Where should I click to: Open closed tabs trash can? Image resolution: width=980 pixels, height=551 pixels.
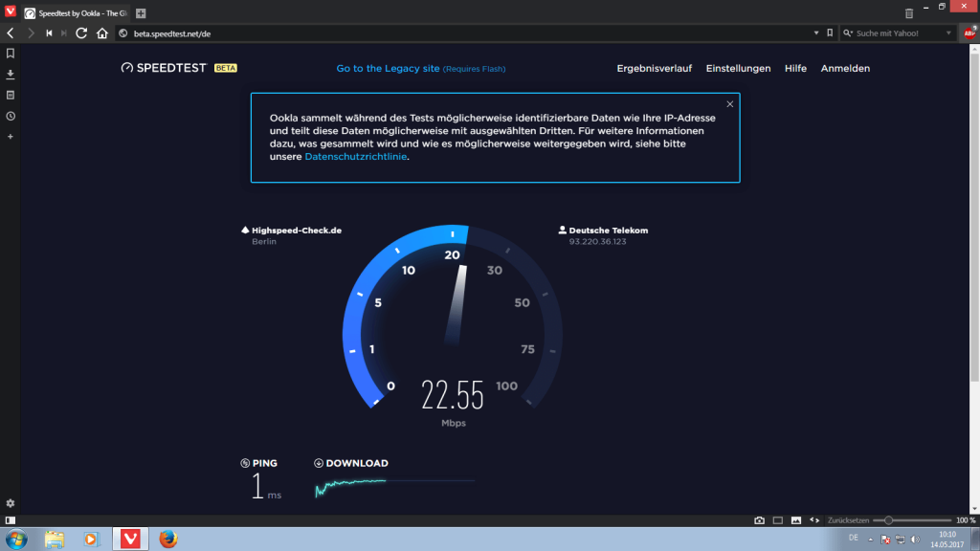pos(909,13)
